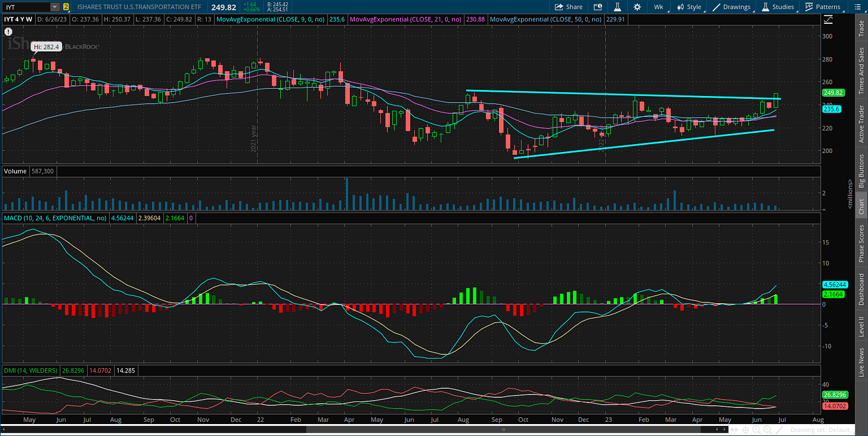This screenshot has height=436, width=868.
Task: Click the news/calendar icon beside Share
Action: point(598,7)
